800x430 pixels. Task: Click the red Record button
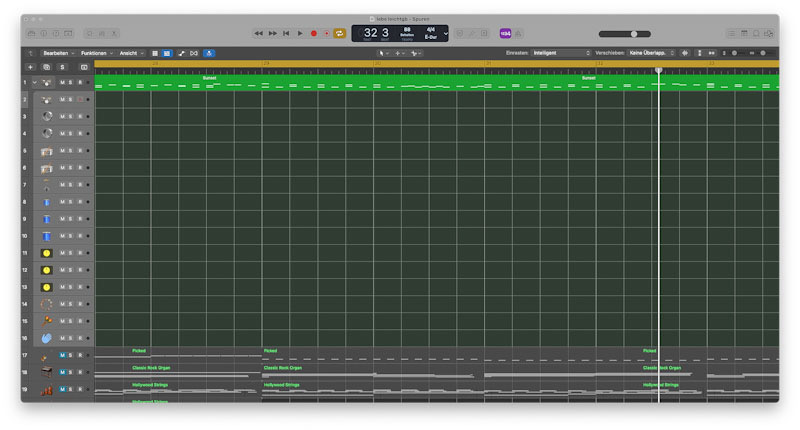[314, 34]
